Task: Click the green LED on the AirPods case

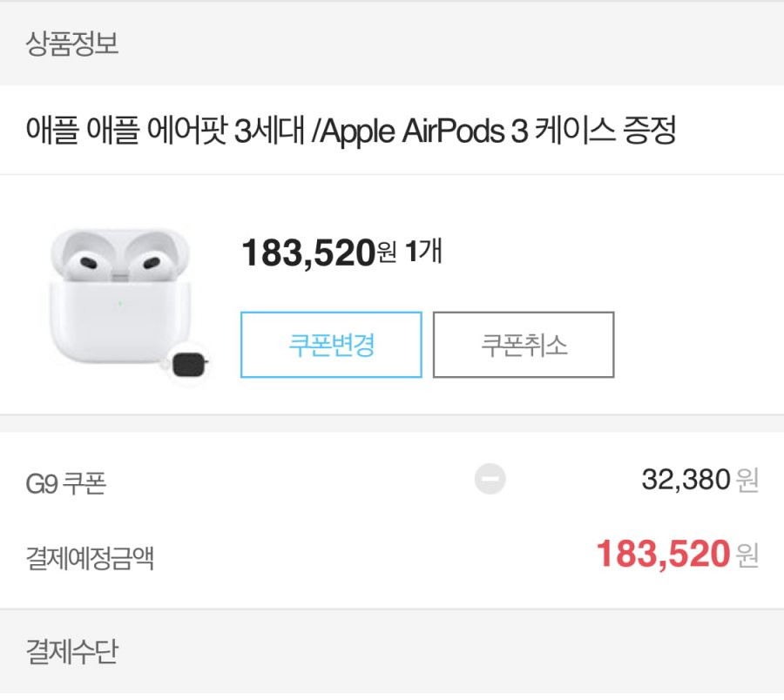Action: tap(120, 303)
